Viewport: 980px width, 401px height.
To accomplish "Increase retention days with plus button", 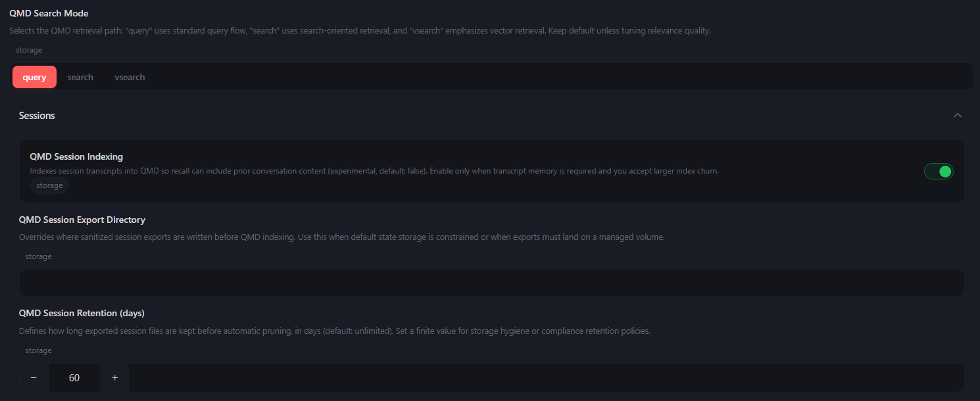I will coord(115,378).
